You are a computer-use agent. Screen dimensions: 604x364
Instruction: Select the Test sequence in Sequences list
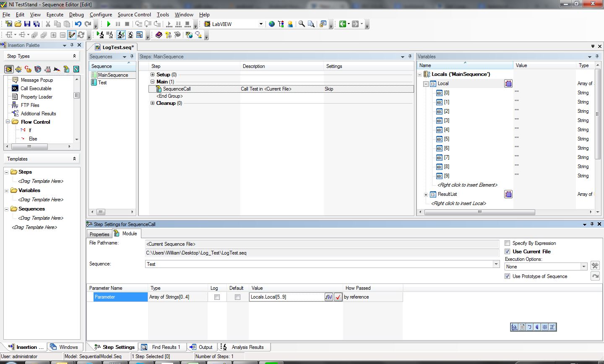point(103,83)
